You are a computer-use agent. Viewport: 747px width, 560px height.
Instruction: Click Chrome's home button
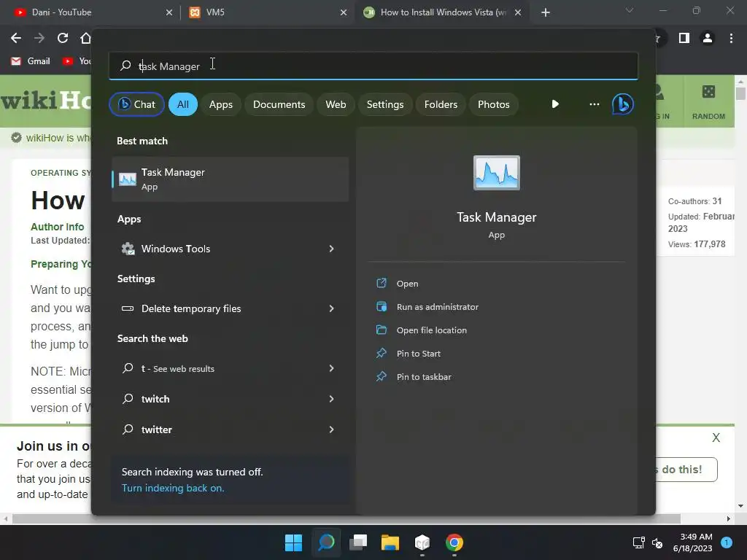pyautogui.click(x=85, y=38)
